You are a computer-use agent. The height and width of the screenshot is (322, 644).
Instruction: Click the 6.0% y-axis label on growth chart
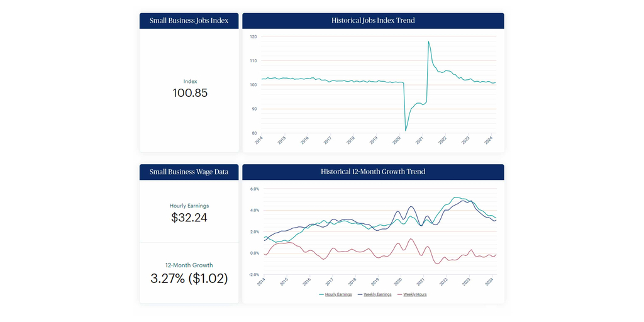point(255,189)
